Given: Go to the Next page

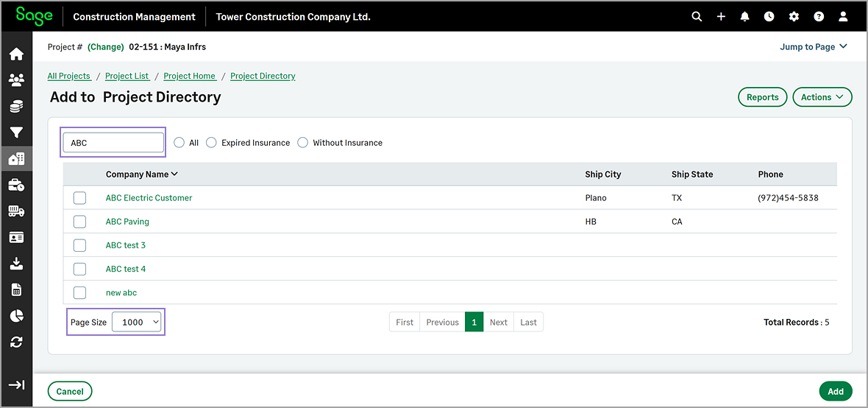Looking at the screenshot, I should (498, 322).
